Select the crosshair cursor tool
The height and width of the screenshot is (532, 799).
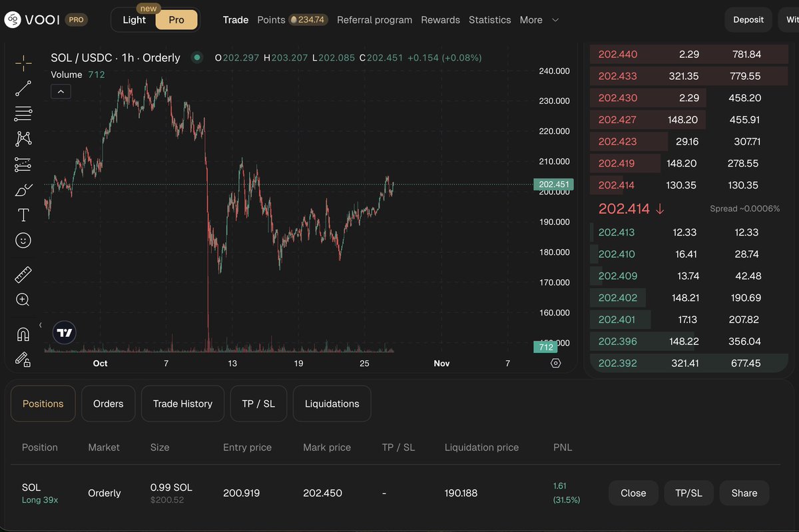[x=23, y=63]
